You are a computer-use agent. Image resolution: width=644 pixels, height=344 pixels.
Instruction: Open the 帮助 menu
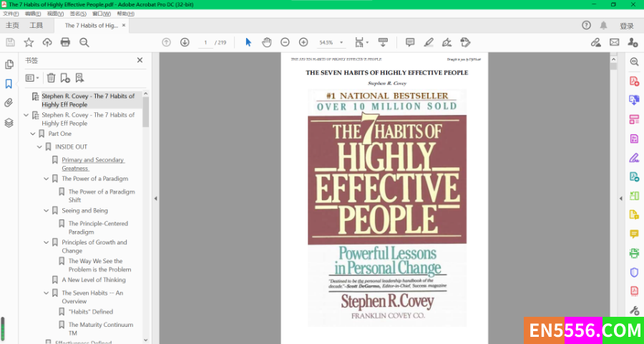point(125,14)
